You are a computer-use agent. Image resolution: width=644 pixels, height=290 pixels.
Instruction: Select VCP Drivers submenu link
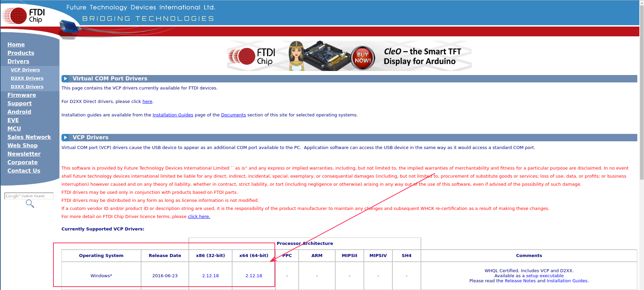25,70
